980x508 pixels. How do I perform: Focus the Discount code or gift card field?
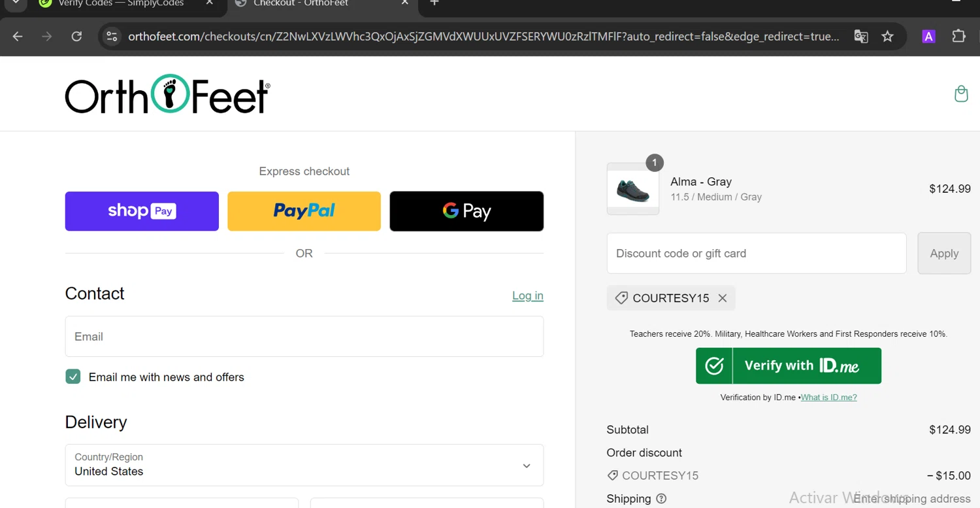(x=757, y=253)
